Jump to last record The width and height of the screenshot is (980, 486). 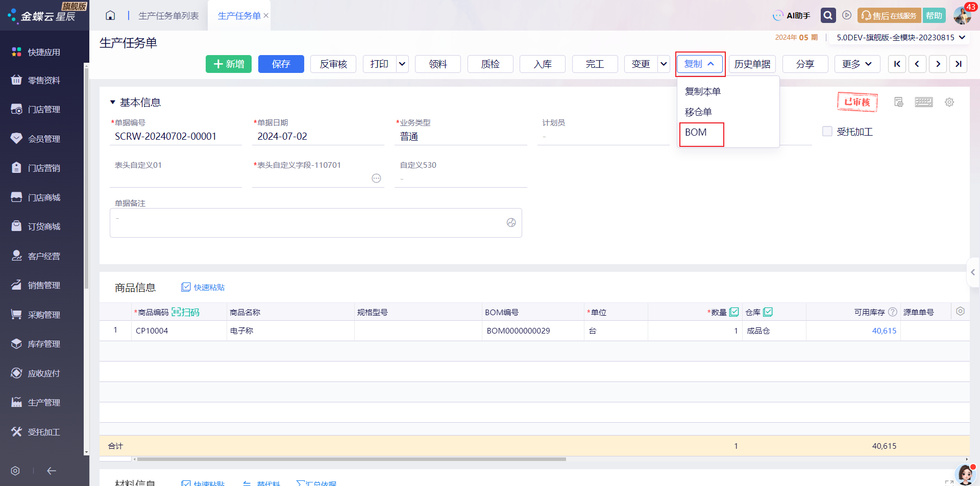(958, 64)
